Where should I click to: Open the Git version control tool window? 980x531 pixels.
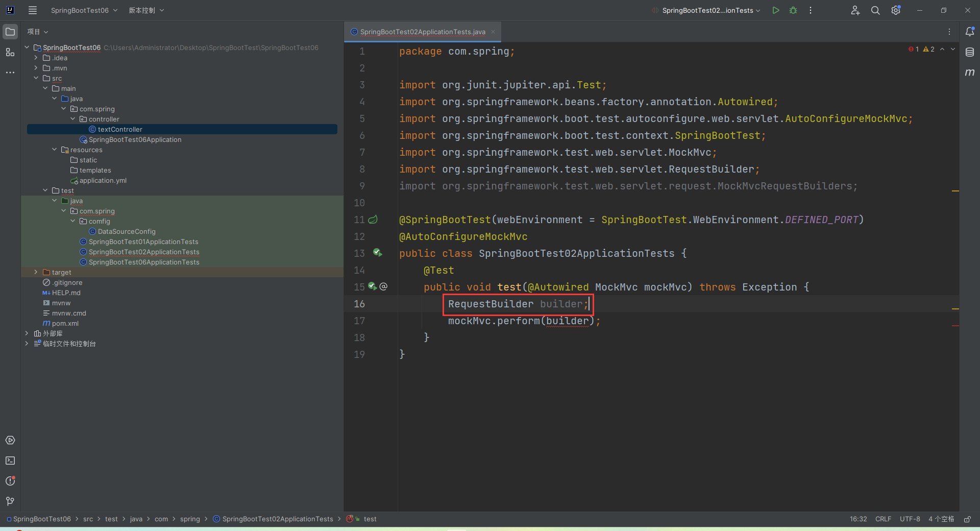[10, 501]
